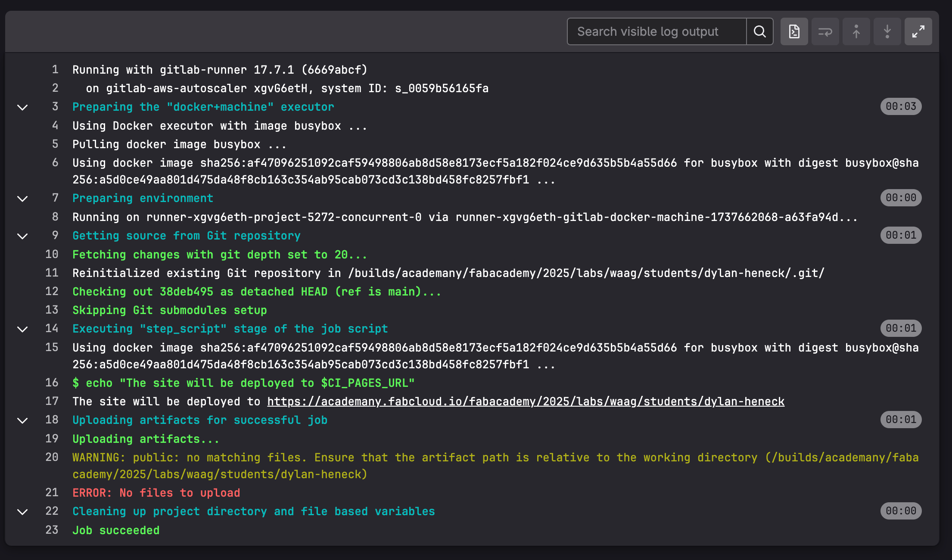Collapse the Getting source from Git repository section
952x560 pixels.
[x=22, y=236]
